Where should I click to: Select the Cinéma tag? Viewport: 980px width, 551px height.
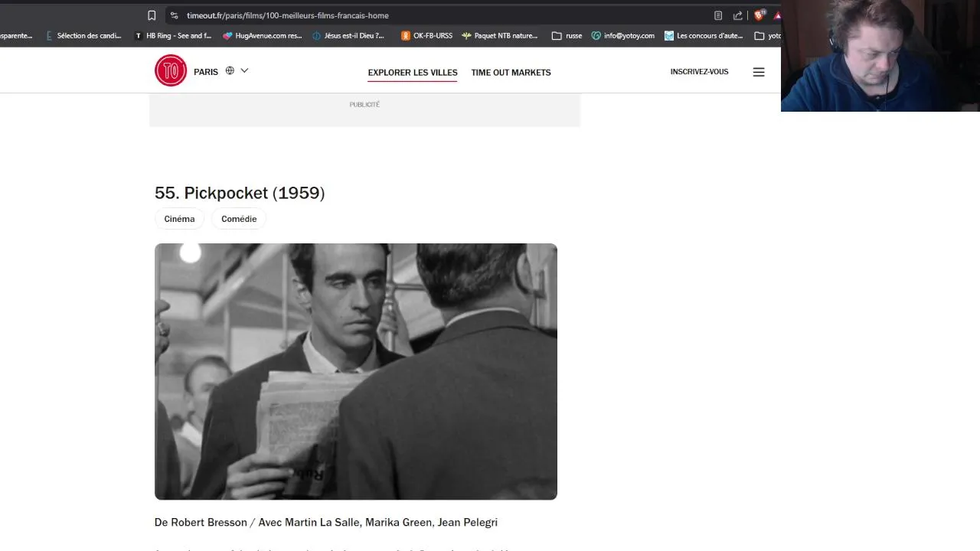(x=179, y=219)
